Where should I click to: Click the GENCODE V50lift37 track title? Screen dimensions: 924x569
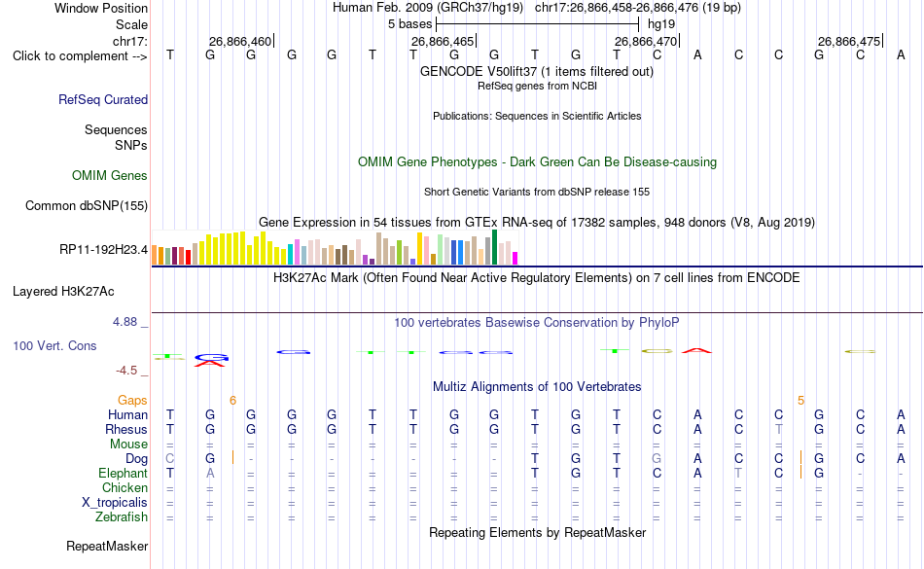coord(536,71)
